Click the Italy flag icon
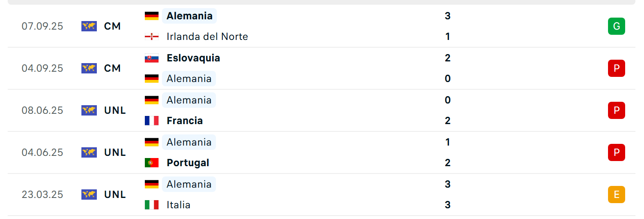 (x=152, y=205)
